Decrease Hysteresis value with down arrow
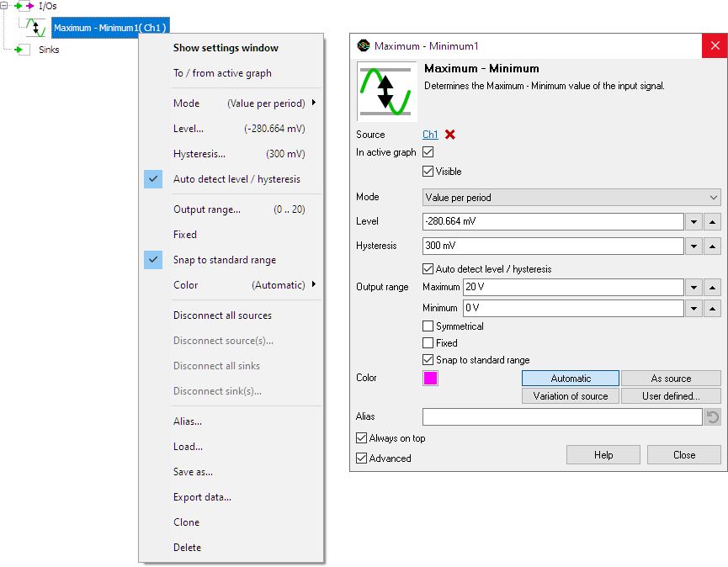The image size is (728, 567). coord(693,246)
